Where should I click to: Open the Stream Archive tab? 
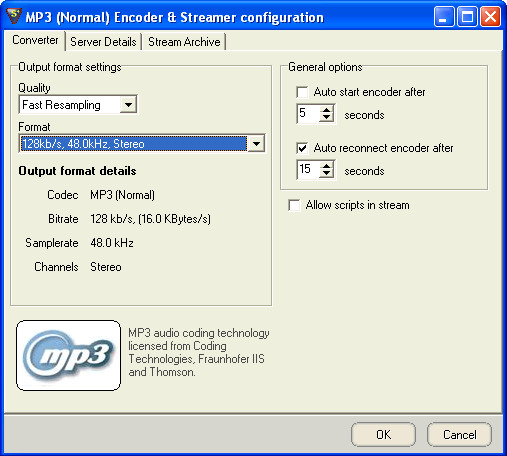click(x=184, y=42)
